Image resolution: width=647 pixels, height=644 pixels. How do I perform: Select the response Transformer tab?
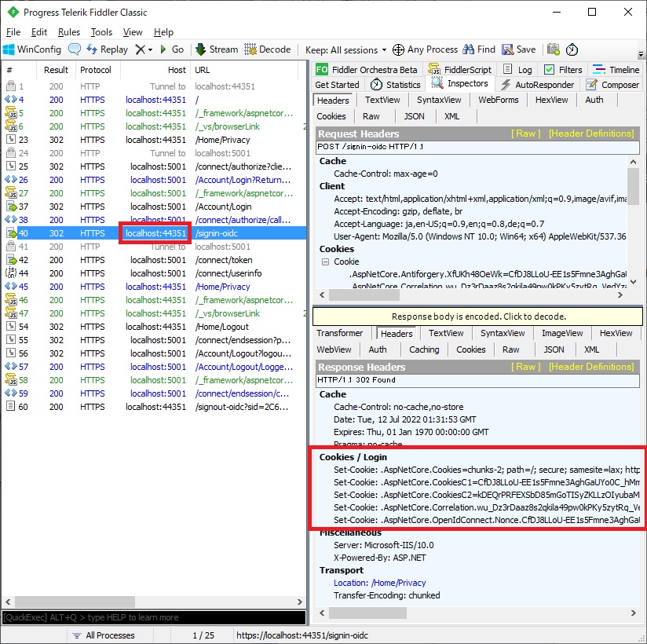(x=339, y=333)
